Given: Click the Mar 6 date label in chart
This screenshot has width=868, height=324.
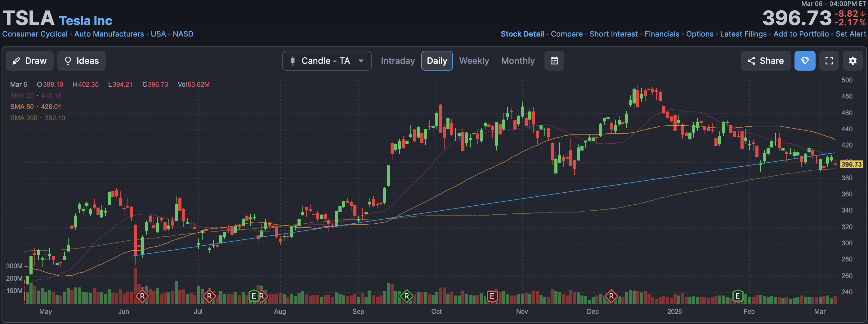Looking at the screenshot, I should tap(19, 85).
